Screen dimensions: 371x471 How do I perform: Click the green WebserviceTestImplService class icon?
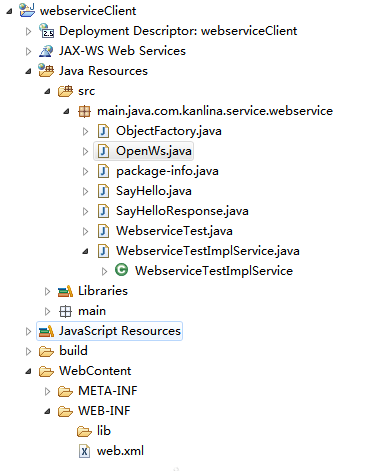pos(122,270)
